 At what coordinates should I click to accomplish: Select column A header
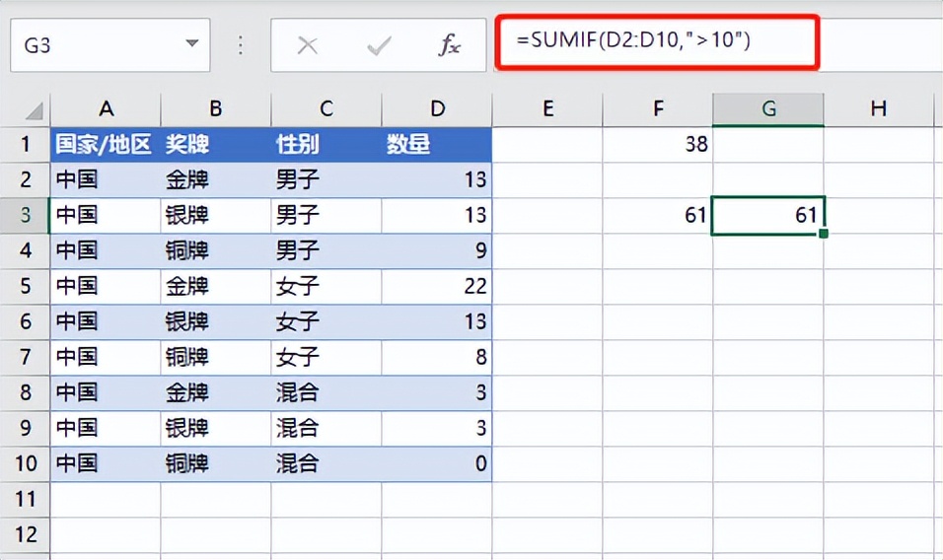click(x=106, y=108)
